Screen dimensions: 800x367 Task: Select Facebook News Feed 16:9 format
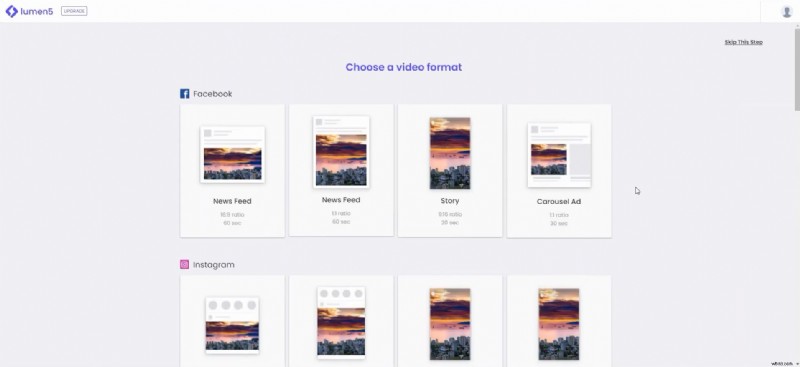(x=232, y=170)
